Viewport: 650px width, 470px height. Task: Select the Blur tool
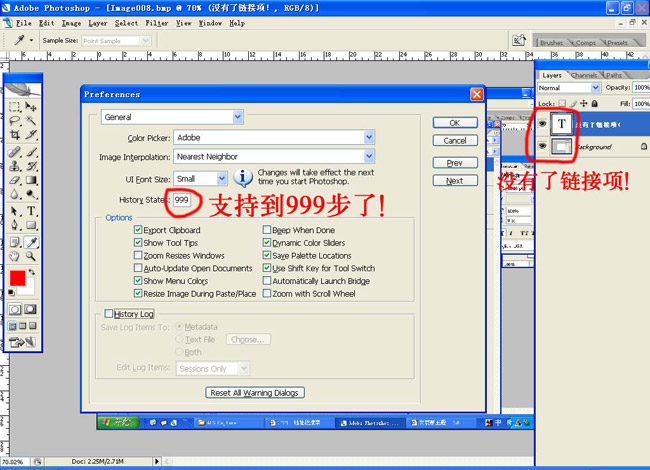click(15, 194)
